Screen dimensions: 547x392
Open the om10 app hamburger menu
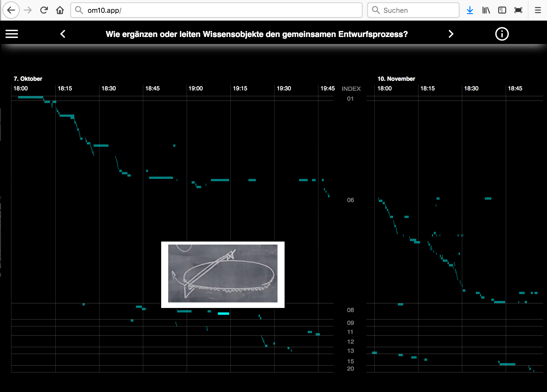[x=12, y=34]
